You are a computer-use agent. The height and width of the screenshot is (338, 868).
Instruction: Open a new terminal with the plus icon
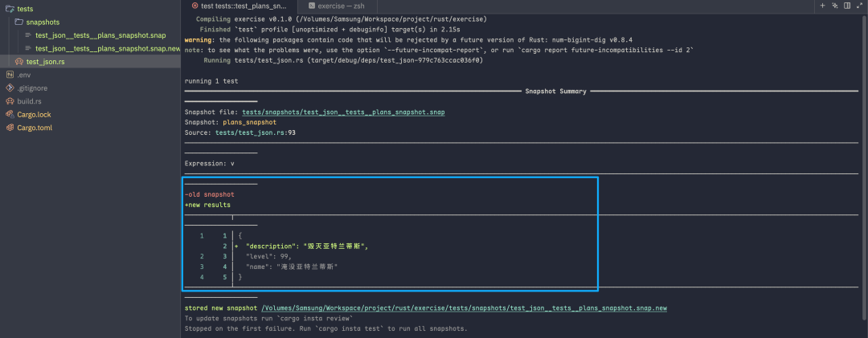(x=823, y=6)
